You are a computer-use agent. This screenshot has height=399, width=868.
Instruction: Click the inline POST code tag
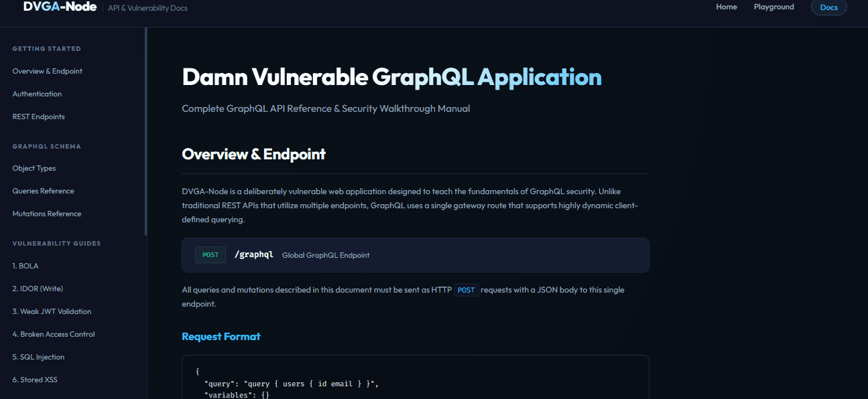467,290
